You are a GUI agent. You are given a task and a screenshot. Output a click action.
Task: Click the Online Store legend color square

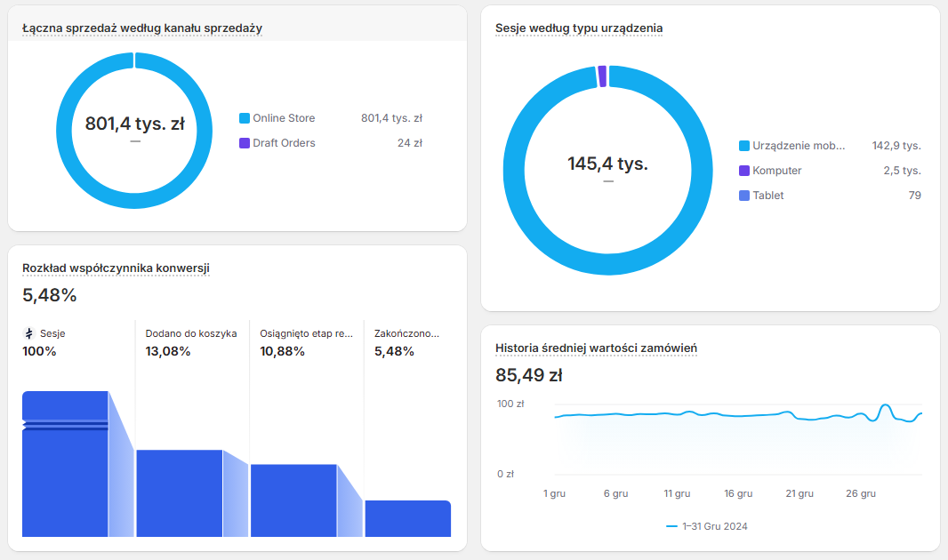pyautogui.click(x=245, y=118)
